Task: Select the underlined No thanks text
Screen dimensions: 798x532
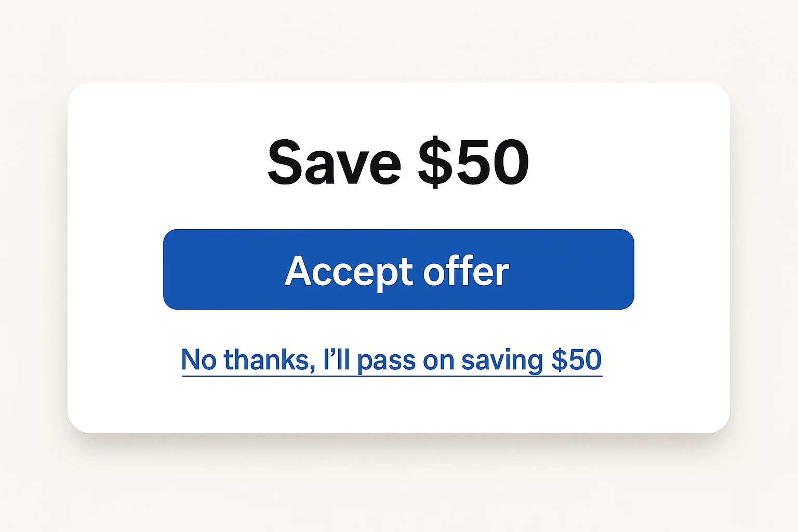Action: pos(391,360)
